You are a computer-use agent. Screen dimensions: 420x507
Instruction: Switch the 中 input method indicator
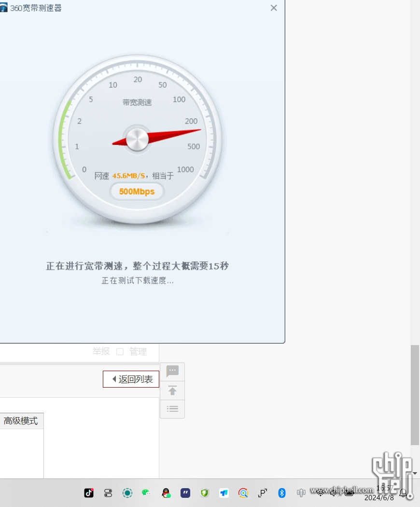click(301, 493)
